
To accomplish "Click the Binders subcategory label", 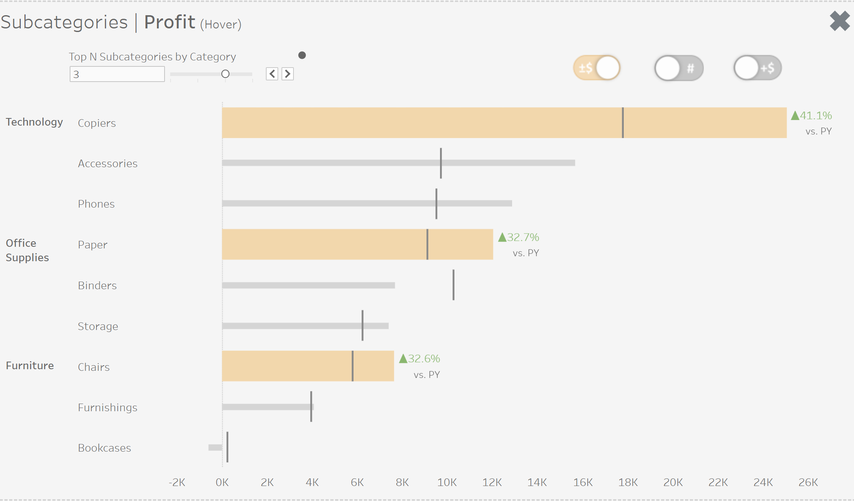I will (97, 286).
